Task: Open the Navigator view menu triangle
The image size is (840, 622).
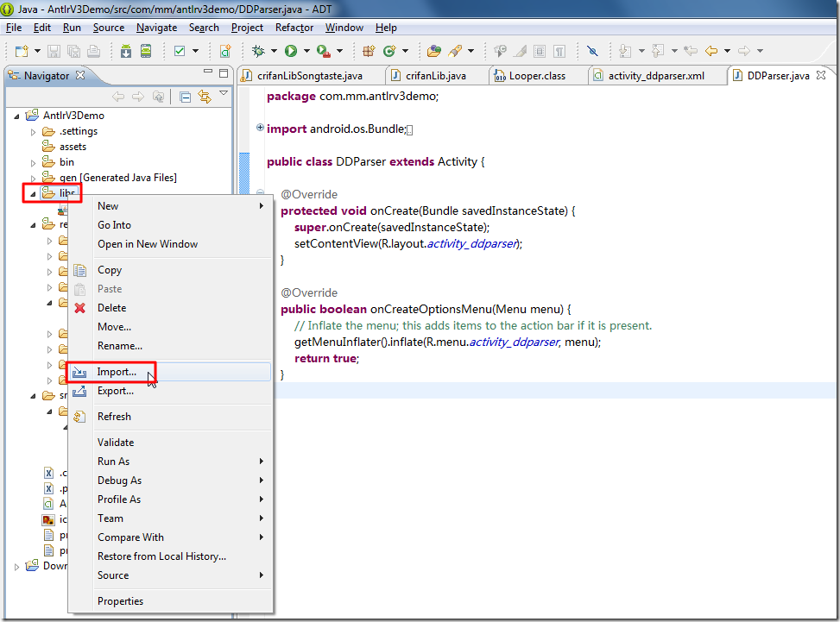Action: (224, 94)
